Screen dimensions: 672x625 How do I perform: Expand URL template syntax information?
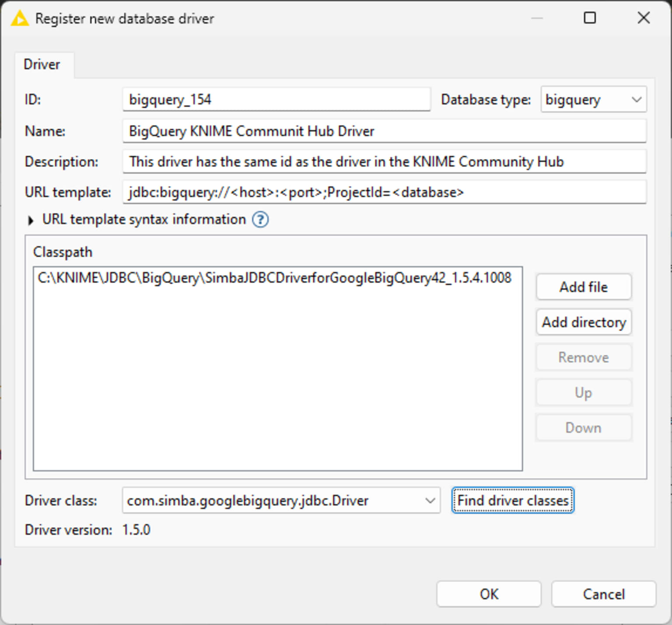pyautogui.click(x=30, y=220)
